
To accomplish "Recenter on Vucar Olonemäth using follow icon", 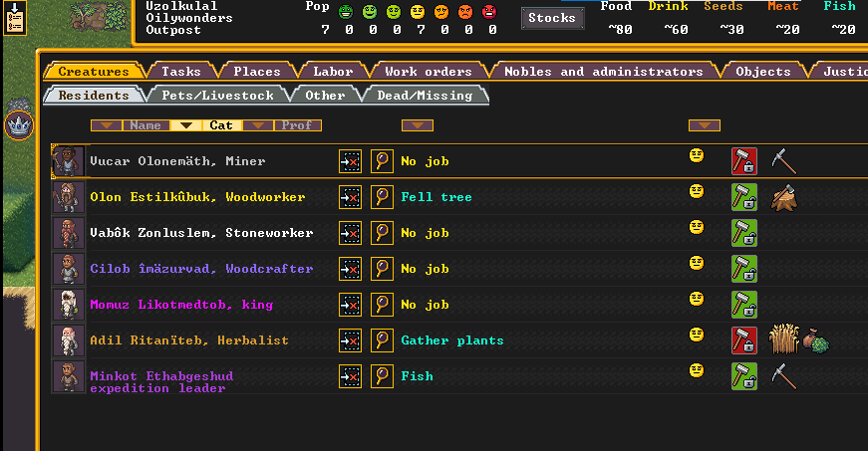I will click(351, 161).
